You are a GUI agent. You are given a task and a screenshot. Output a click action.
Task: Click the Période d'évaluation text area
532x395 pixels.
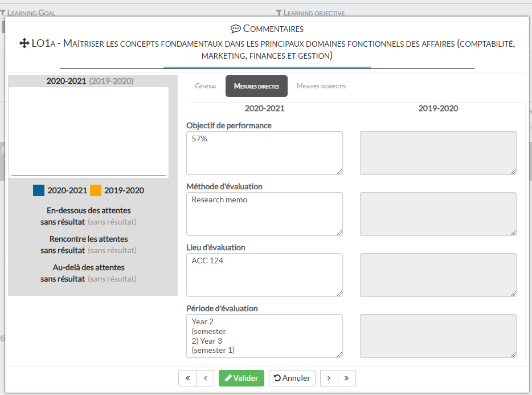[x=264, y=336]
